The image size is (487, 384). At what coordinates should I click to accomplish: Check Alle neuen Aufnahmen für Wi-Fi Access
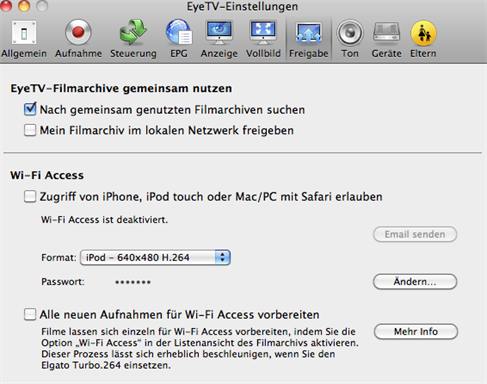pos(30,314)
